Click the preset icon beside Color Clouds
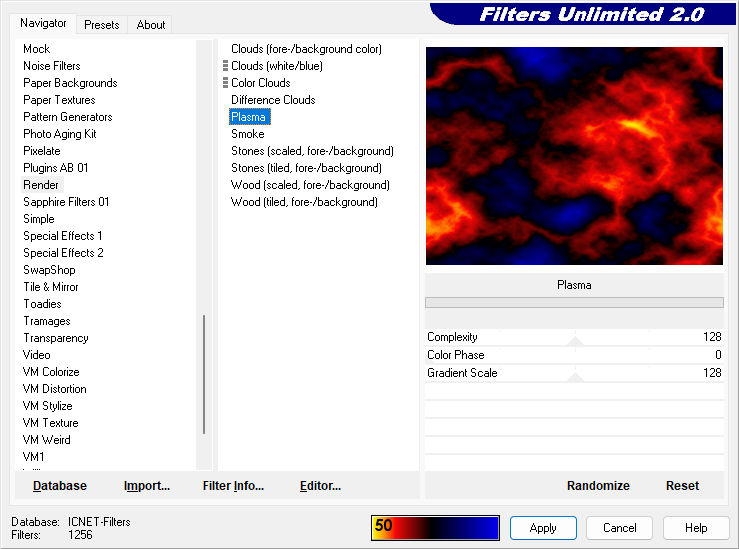Viewport: 739px width, 549px height. click(x=225, y=82)
